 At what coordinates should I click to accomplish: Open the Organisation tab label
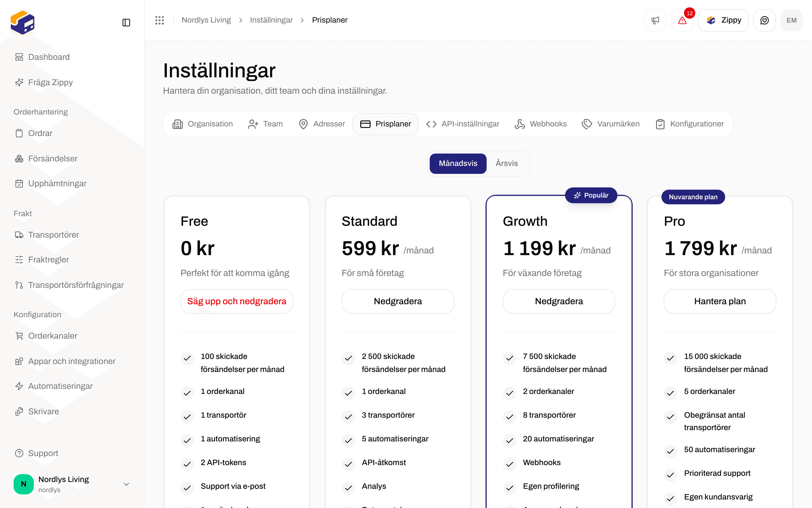click(210, 124)
